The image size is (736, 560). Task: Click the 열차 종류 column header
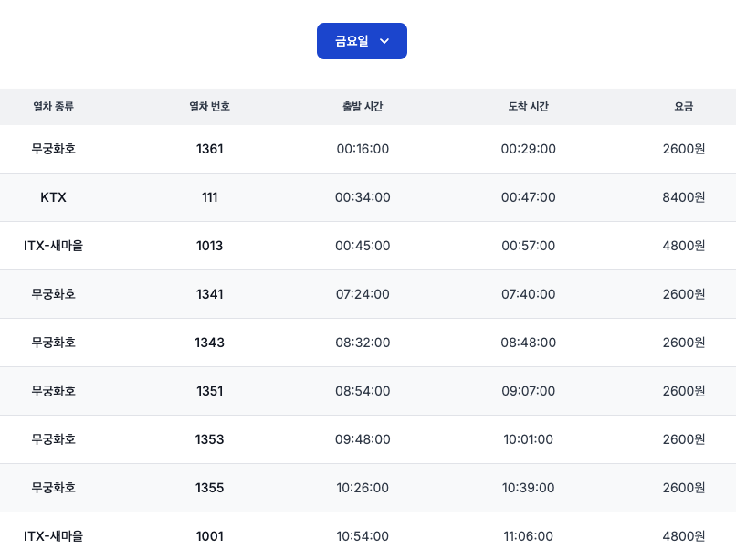point(54,107)
